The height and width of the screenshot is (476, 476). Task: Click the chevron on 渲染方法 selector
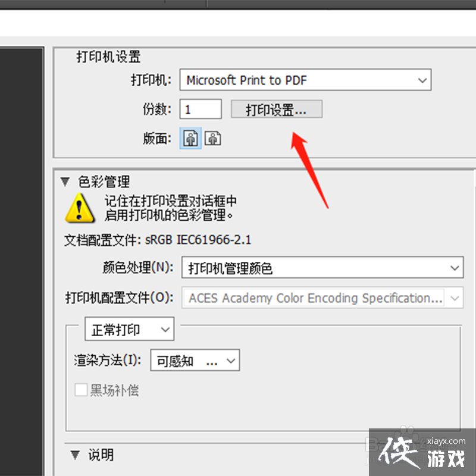coord(231,361)
